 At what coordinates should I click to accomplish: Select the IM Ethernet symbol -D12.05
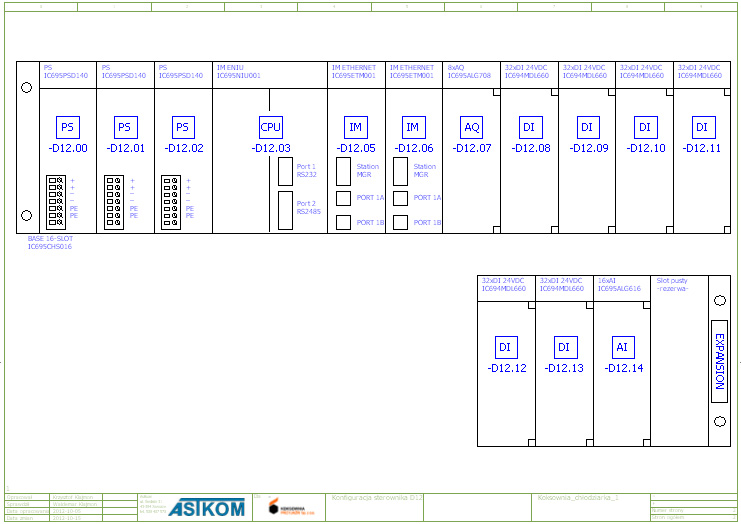(355, 127)
